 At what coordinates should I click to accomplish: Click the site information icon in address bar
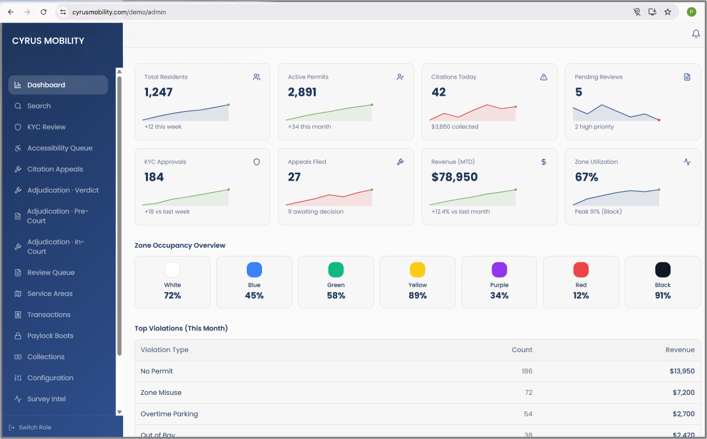[x=63, y=12]
